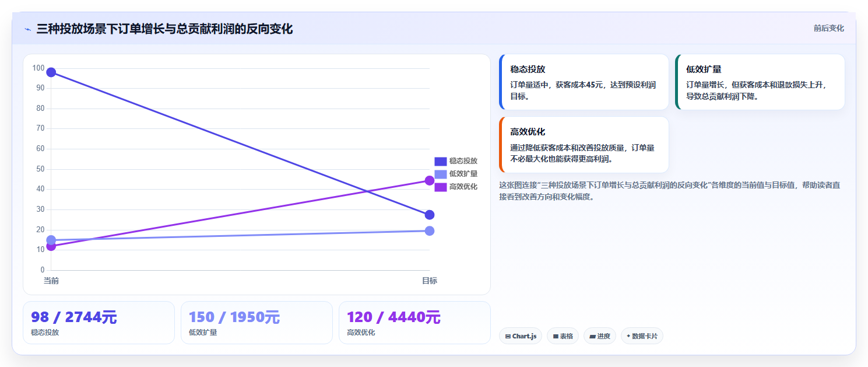868x367 pixels.
Task: Click the chart title heading text
Action: click(164, 29)
